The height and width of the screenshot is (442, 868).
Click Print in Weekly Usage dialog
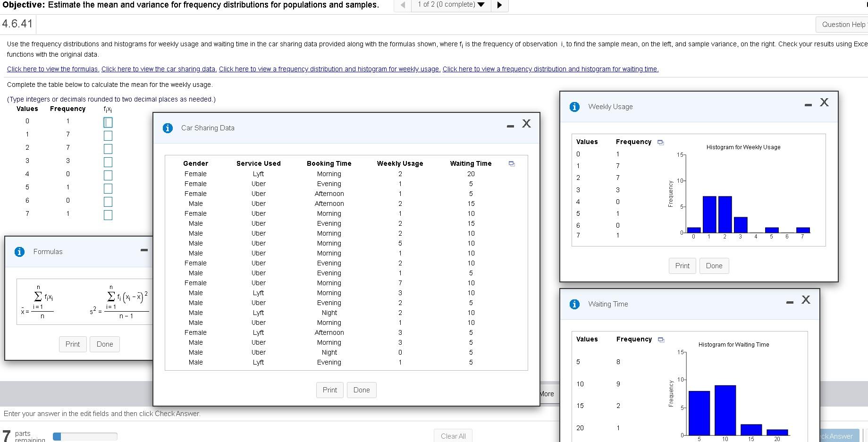[683, 266]
